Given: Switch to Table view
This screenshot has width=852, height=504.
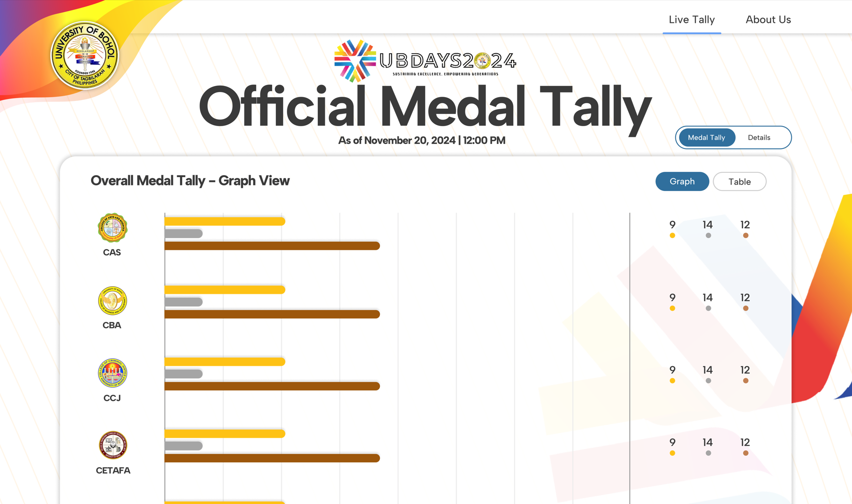Looking at the screenshot, I should point(739,182).
